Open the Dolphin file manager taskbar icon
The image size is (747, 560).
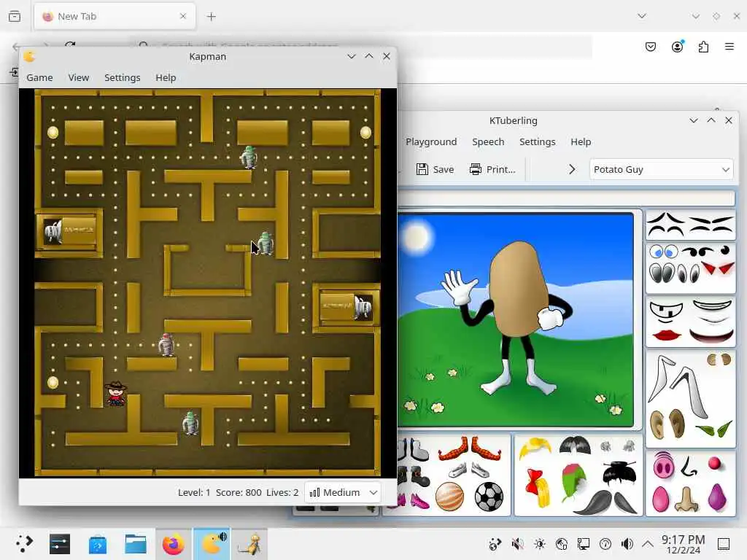pos(135,544)
